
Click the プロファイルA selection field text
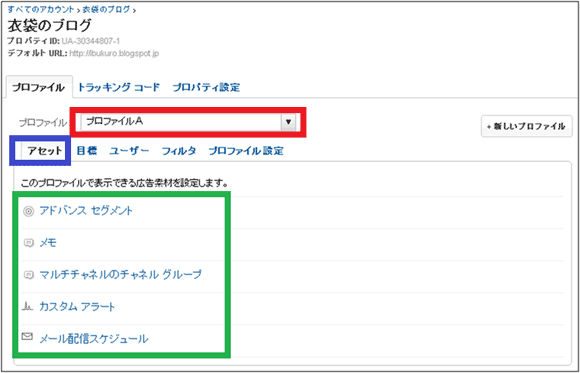[x=115, y=121]
